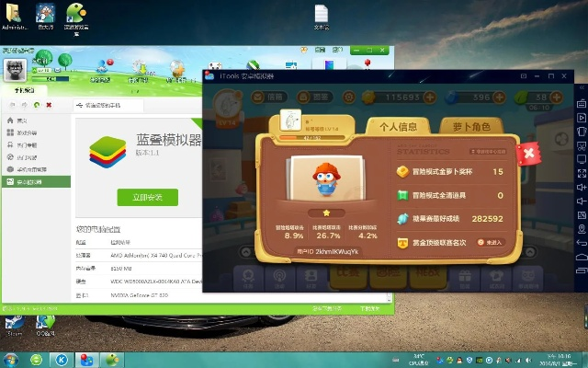Screen dimensions: 588x368
Task: Select home item in green window sidebar
Action: [x=36, y=121]
